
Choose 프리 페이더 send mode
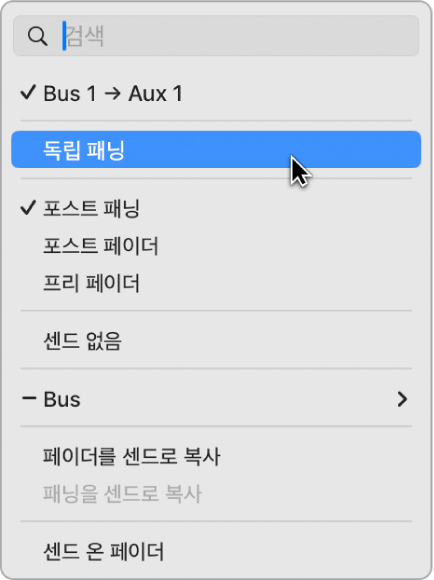click(216, 283)
